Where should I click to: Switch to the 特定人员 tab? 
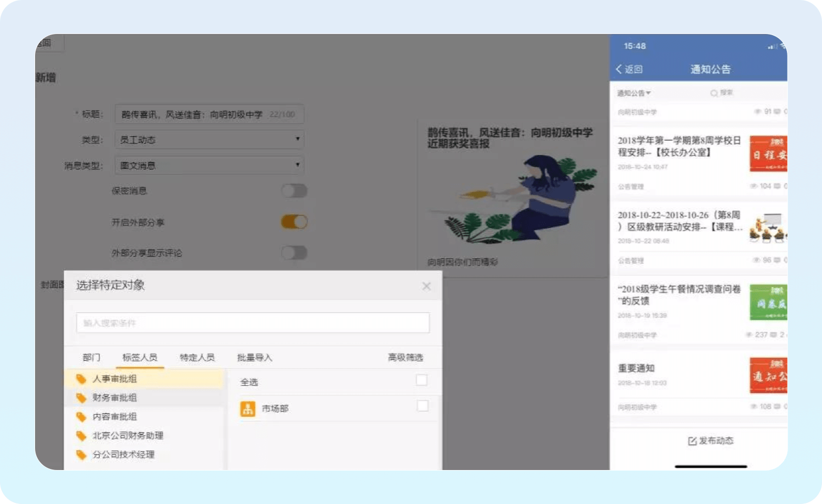197,358
